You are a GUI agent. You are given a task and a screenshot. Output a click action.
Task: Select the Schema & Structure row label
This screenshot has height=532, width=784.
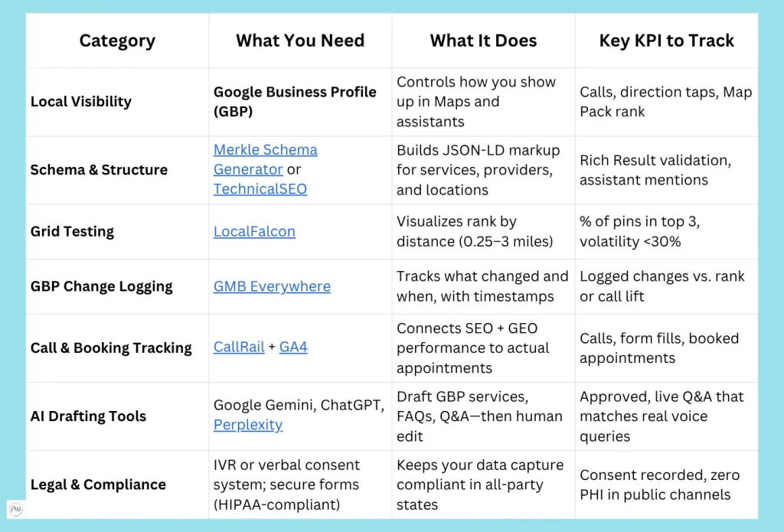tap(99, 170)
